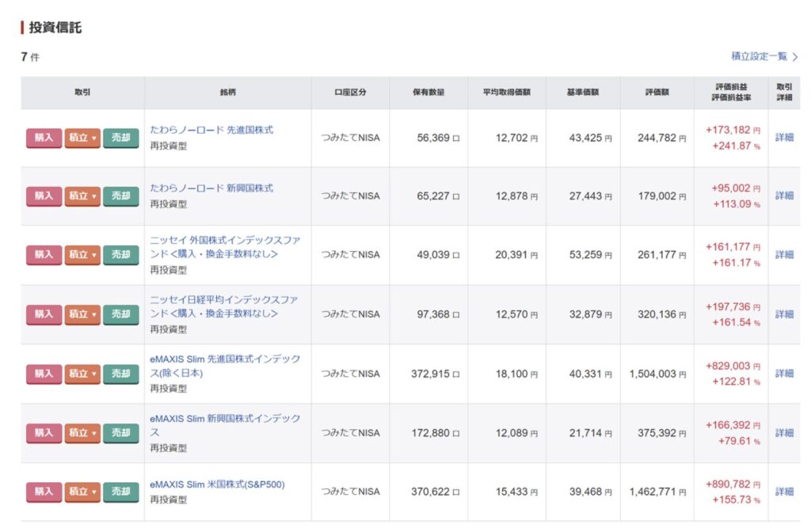
Task: Click 購入 for eMAXIS Slim 米国株式(S&P500)
Action: tap(44, 492)
